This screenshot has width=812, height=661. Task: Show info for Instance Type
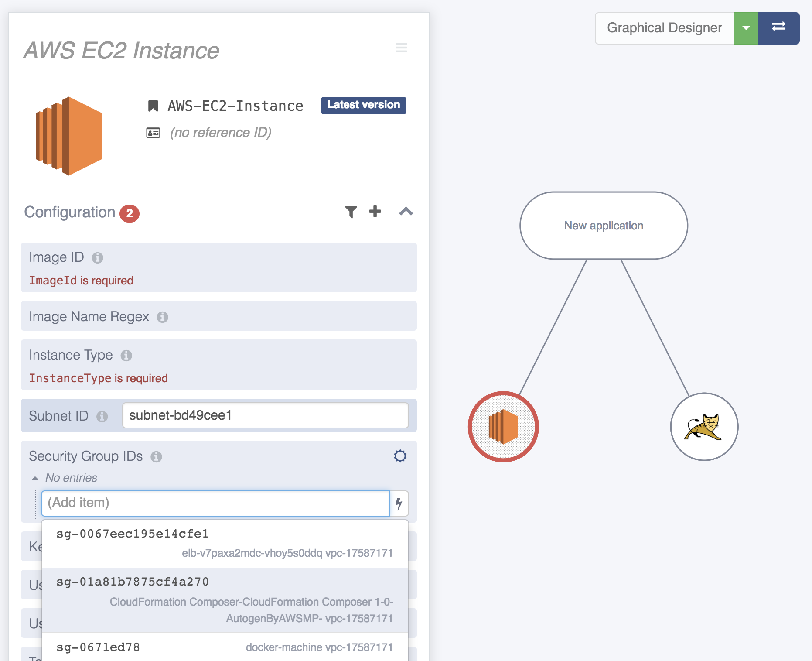(126, 356)
